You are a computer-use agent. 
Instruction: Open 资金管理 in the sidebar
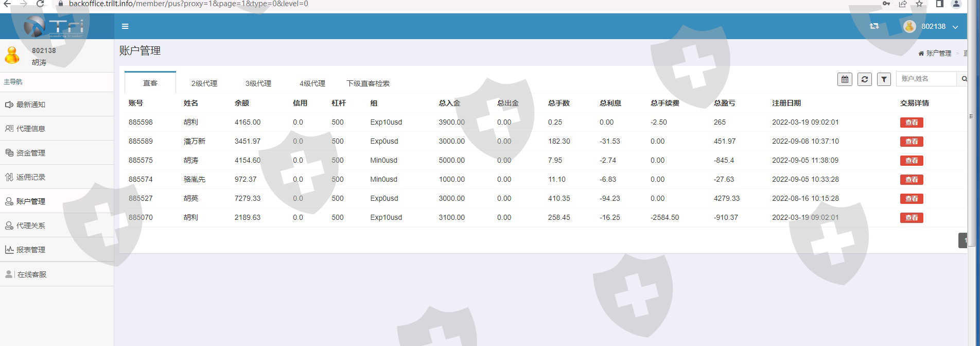(x=31, y=153)
